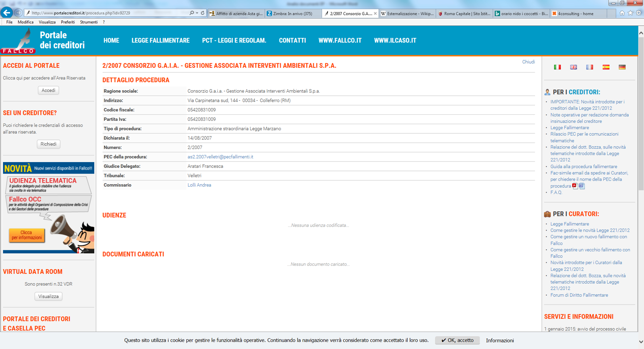644x349 pixels.
Task: Switch site language to English flag
Action: [574, 67]
